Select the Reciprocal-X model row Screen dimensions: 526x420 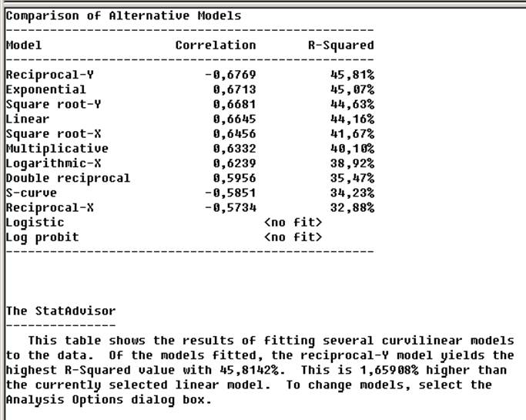190,208
